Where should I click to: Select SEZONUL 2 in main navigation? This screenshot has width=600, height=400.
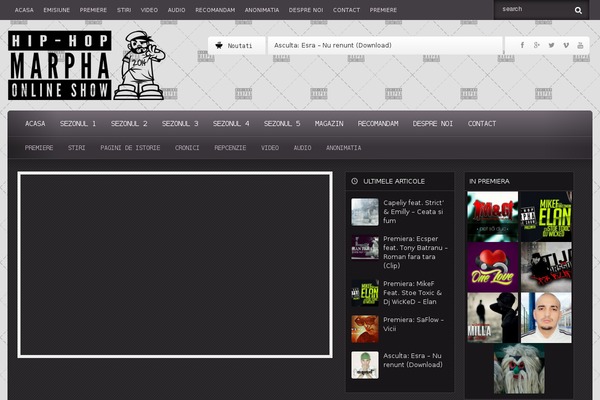(x=129, y=124)
